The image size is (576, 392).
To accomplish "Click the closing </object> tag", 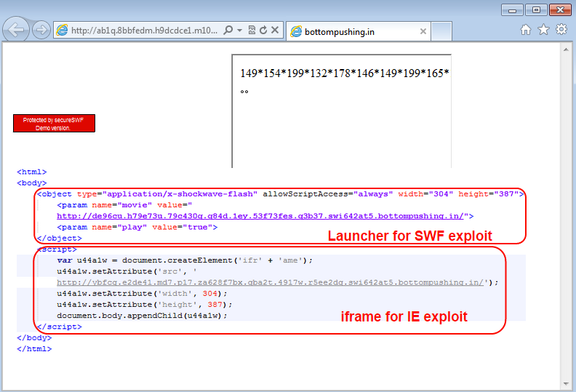I will (x=59, y=238).
